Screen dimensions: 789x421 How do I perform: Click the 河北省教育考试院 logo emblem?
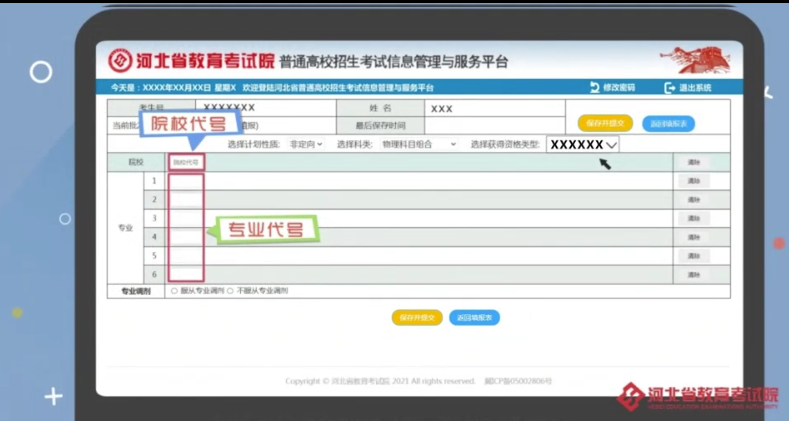click(120, 61)
